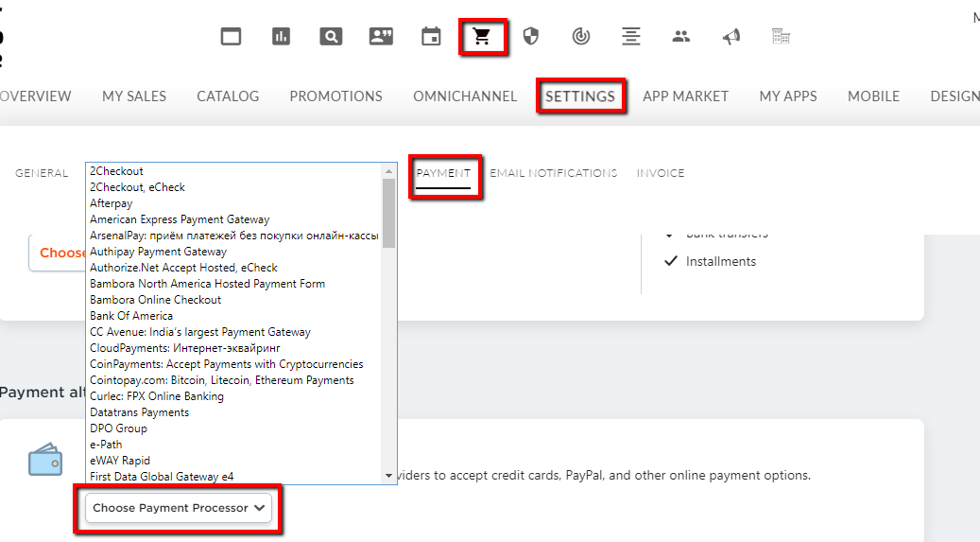This screenshot has height=542, width=980.
Task: Open the Design tab
Action: (x=954, y=96)
